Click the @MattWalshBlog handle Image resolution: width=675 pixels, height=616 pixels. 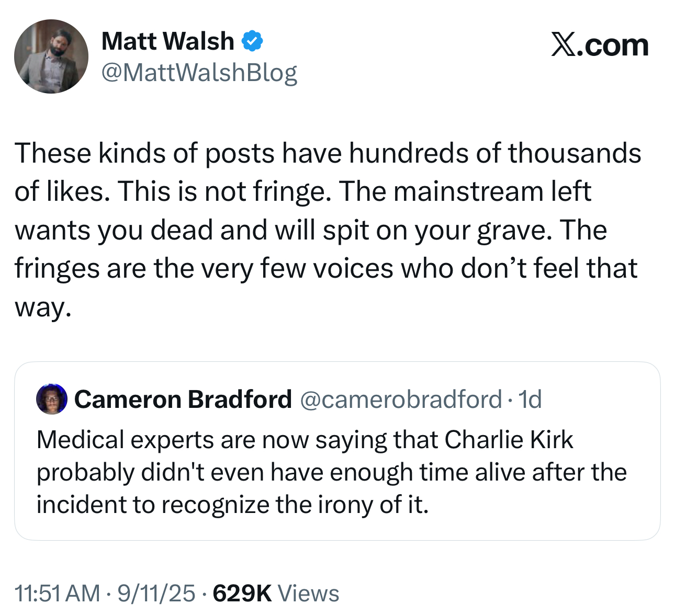tap(199, 72)
